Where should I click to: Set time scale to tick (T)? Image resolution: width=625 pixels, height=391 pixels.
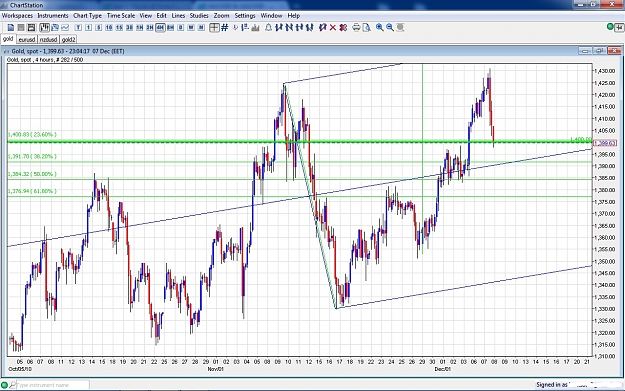[x=78, y=28]
